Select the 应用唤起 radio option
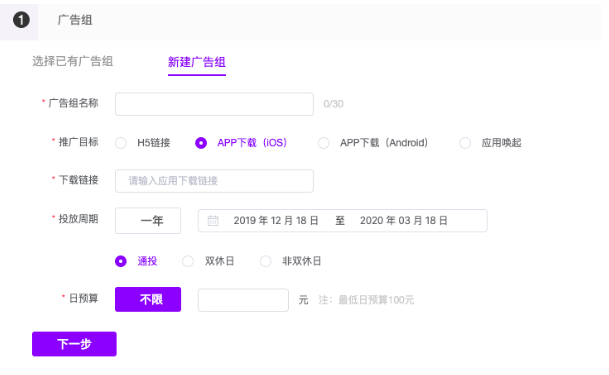This screenshot has height=375, width=609. coord(465,143)
